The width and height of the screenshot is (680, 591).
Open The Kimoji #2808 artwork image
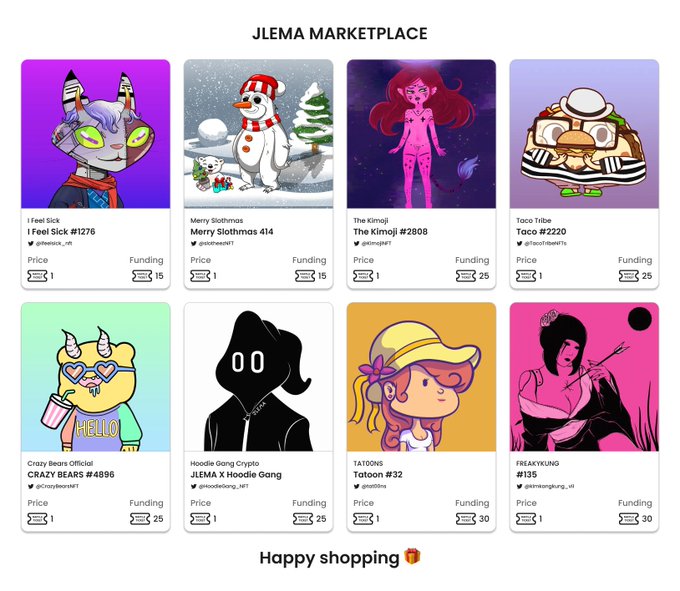tap(421, 134)
